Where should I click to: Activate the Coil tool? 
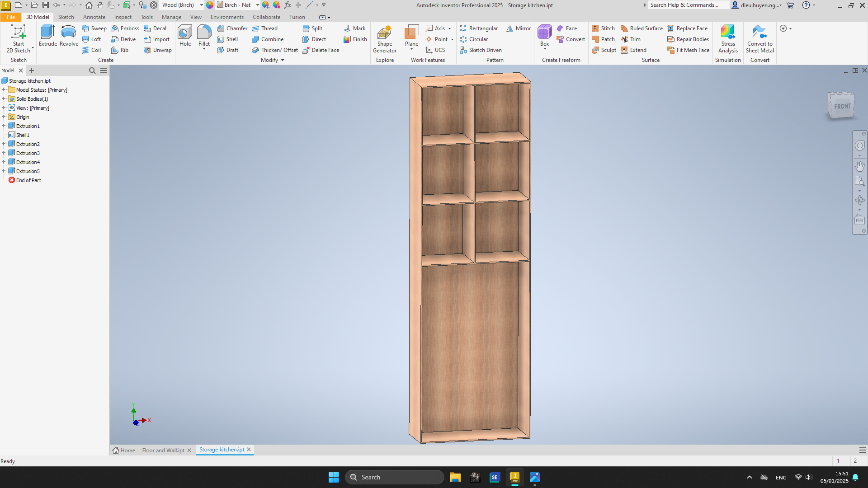click(91, 50)
